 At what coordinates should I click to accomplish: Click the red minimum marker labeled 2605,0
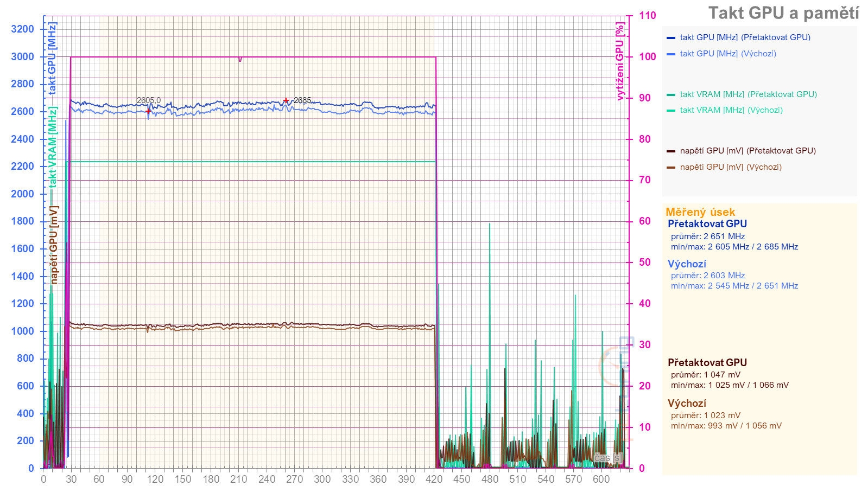point(148,111)
